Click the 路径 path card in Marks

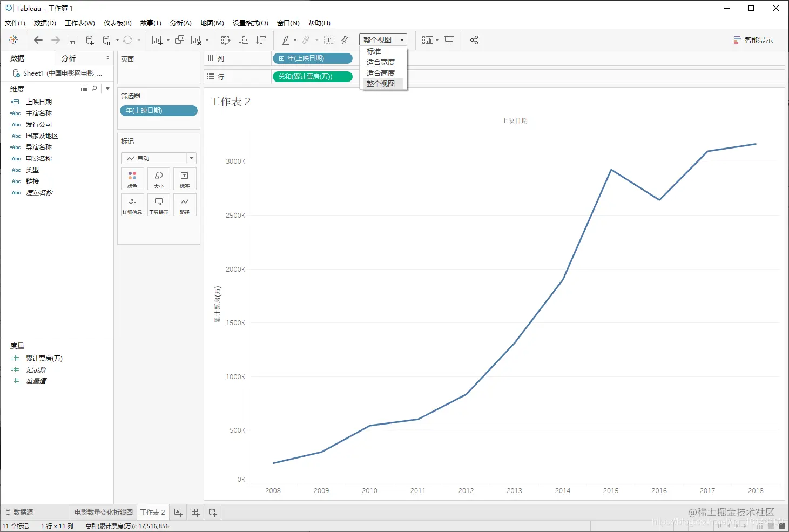[185, 205]
